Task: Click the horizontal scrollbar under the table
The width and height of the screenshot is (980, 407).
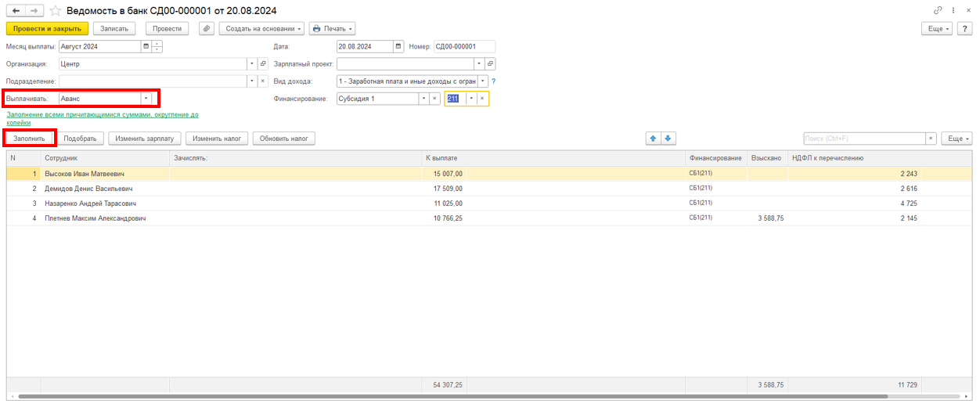Action: tap(454, 397)
